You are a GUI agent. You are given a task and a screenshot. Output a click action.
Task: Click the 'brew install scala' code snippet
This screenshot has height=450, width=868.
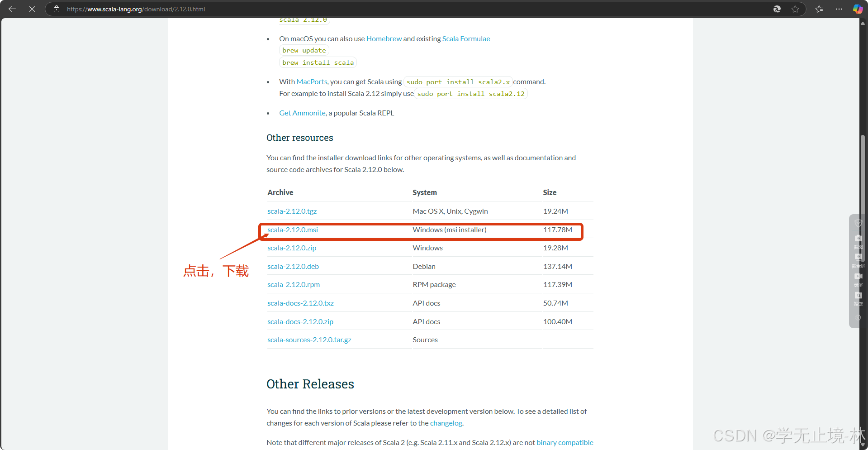[x=318, y=62]
